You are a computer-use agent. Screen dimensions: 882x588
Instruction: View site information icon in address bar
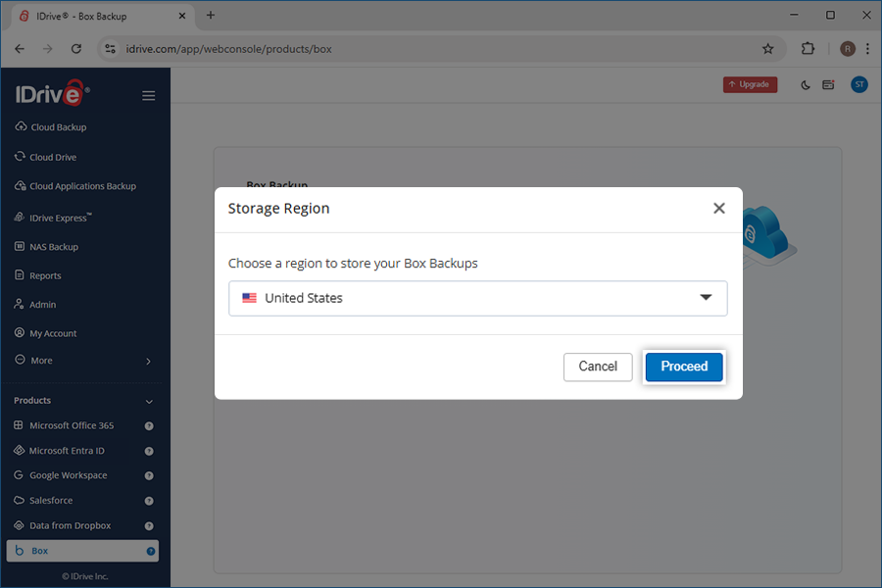click(x=110, y=49)
